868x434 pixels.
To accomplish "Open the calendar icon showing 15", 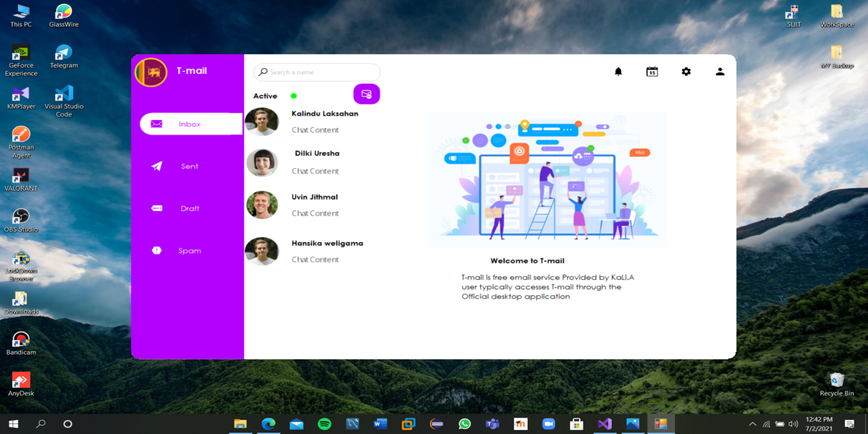I will [x=652, y=71].
